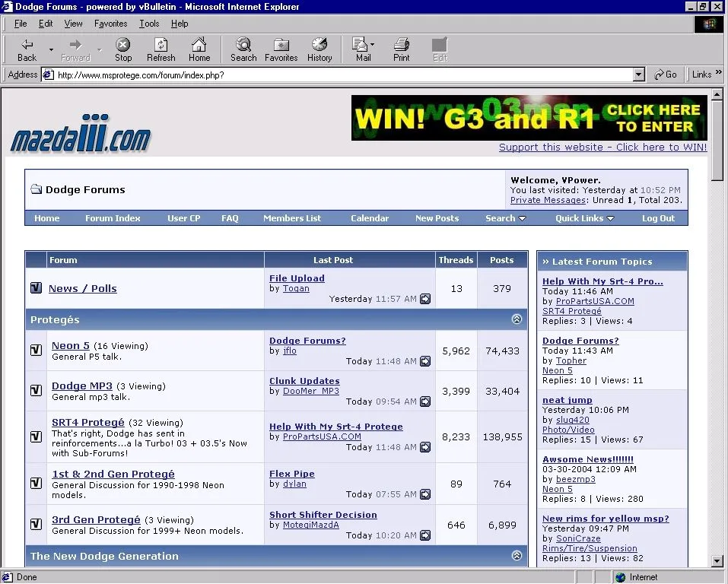Open the Tools menu

[x=149, y=24]
